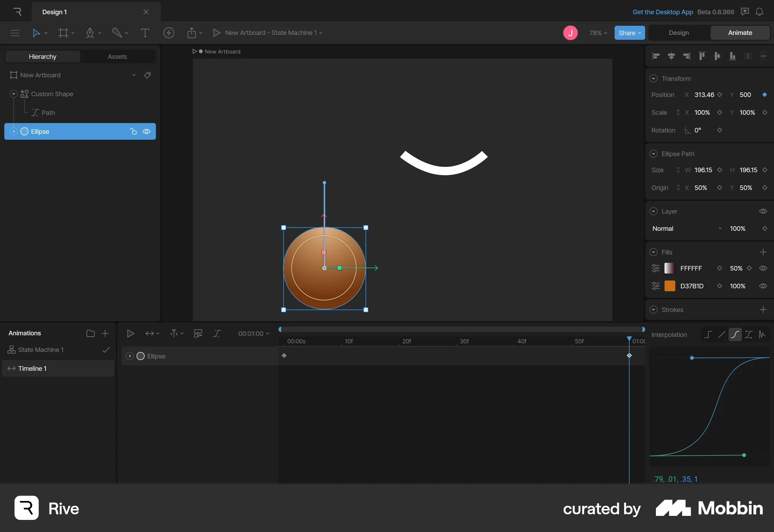This screenshot has height=532, width=774.
Task: Select the Pen tool in the toolbar
Action: (90, 33)
